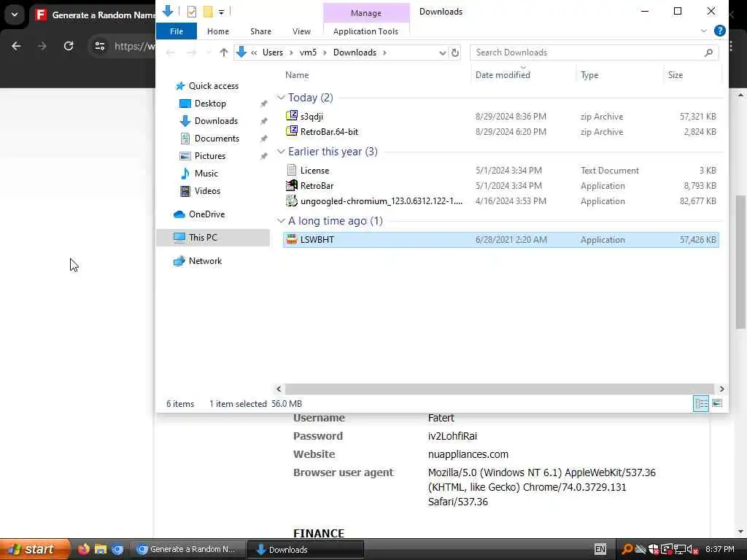
Task: Select the LSWBHT application
Action: click(500, 239)
